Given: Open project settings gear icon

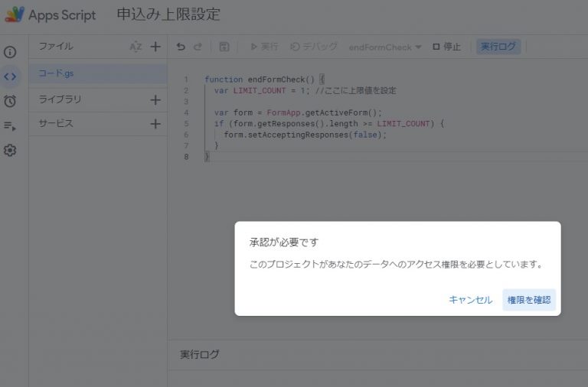Looking at the screenshot, I should coord(10,150).
